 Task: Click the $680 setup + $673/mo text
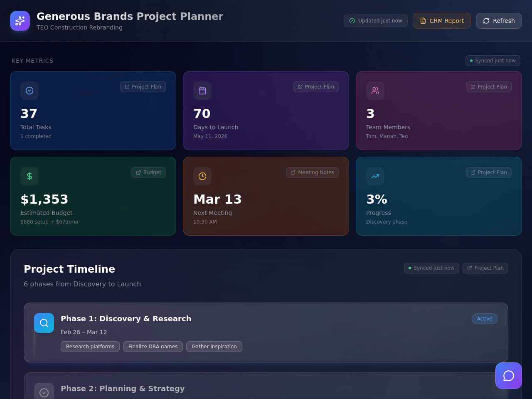49,222
